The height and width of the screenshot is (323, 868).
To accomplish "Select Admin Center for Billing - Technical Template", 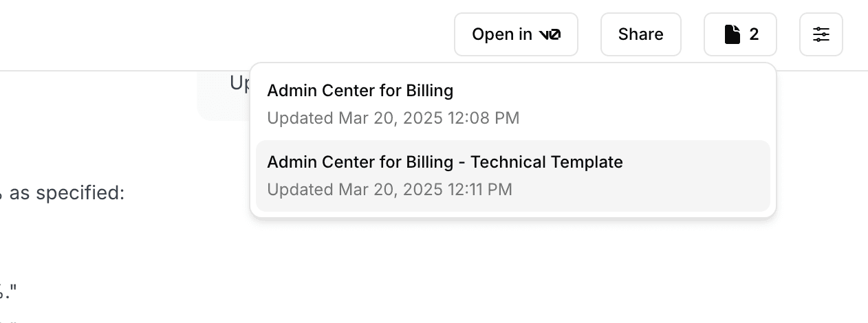I will (x=444, y=162).
